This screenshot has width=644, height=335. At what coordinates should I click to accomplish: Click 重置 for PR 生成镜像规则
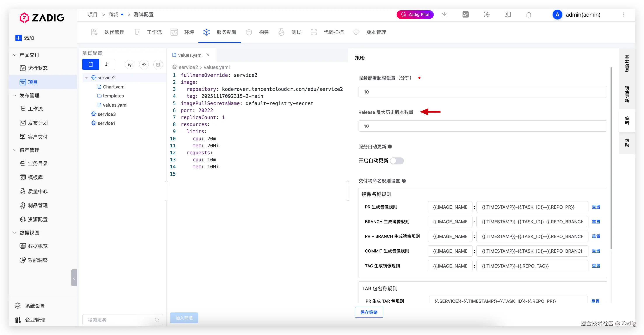pos(596,207)
